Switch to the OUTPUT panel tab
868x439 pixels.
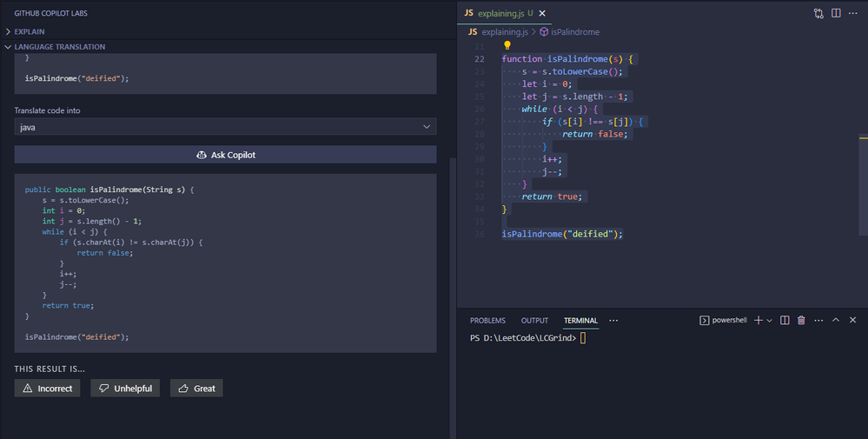534,321
